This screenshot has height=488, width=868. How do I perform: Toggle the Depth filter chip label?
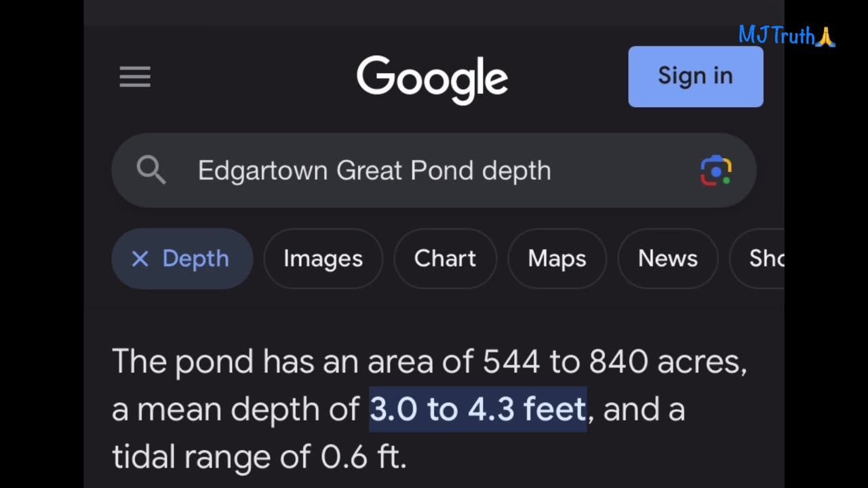pos(195,259)
